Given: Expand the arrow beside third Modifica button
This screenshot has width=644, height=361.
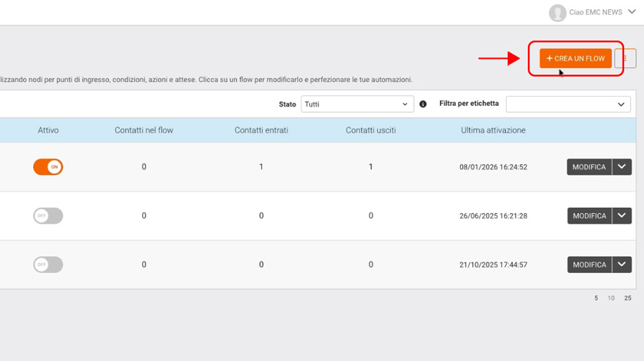Looking at the screenshot, I should click(622, 264).
